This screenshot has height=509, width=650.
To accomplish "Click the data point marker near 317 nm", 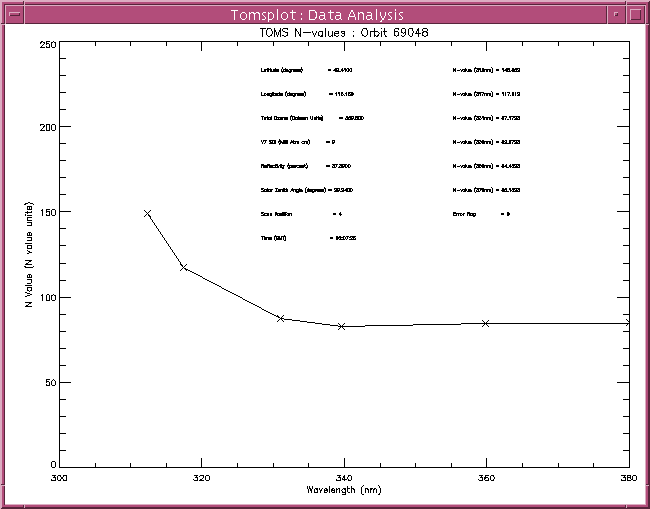I will pos(183,267).
